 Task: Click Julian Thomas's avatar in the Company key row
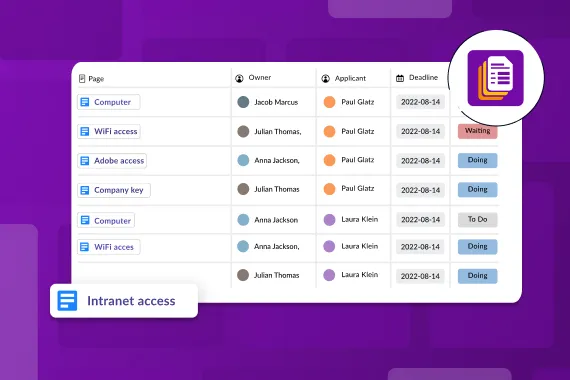[243, 189]
